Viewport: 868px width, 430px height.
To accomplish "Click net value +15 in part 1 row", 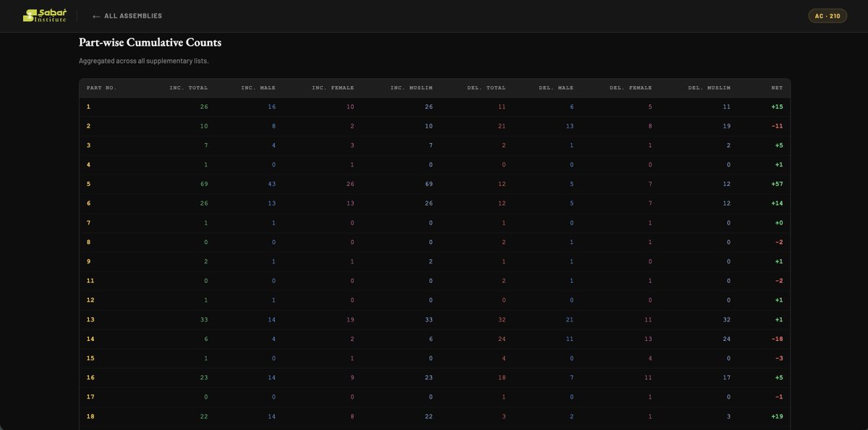I will click(x=777, y=107).
